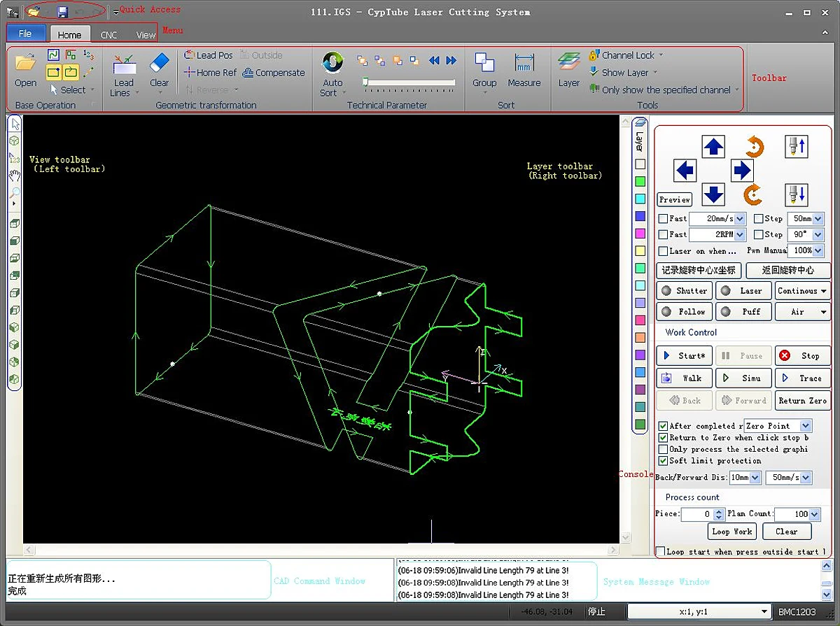The image size is (840, 626).
Task: Click the Measure ruler icon
Action: point(524,64)
